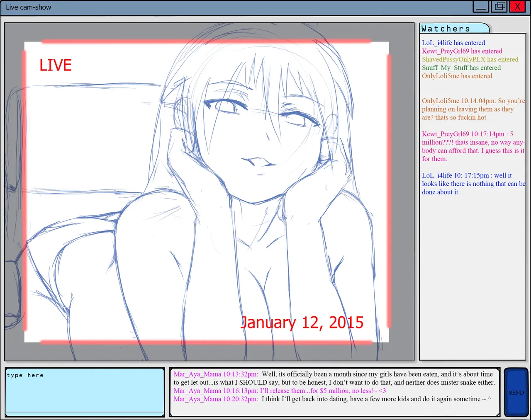Screen dimensions: 531x420
Task: Click the red LIVE indicator label
Action: point(56,65)
